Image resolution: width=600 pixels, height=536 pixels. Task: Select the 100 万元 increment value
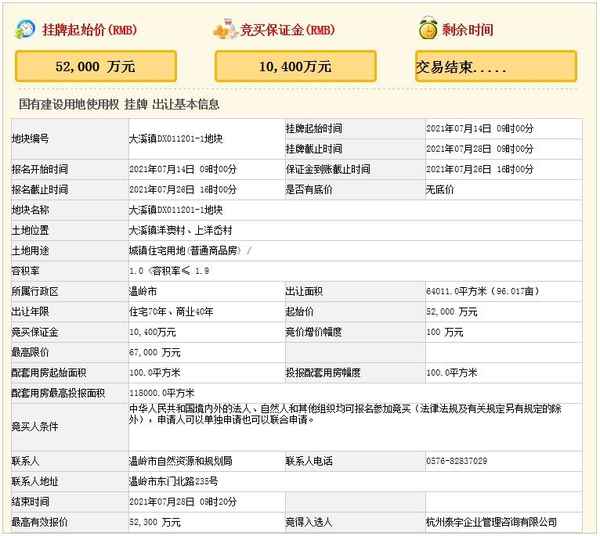pyautogui.click(x=445, y=332)
